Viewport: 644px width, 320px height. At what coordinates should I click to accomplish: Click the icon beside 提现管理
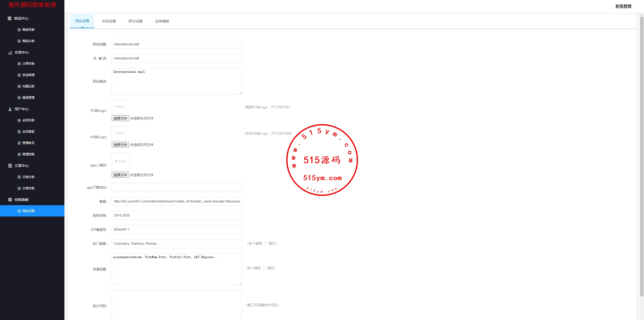tap(19, 98)
